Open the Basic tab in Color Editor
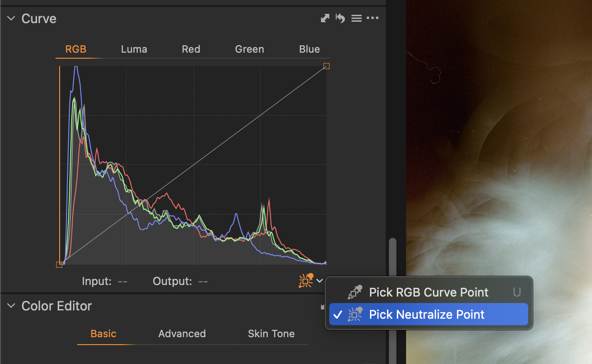592x364 pixels. point(103,334)
